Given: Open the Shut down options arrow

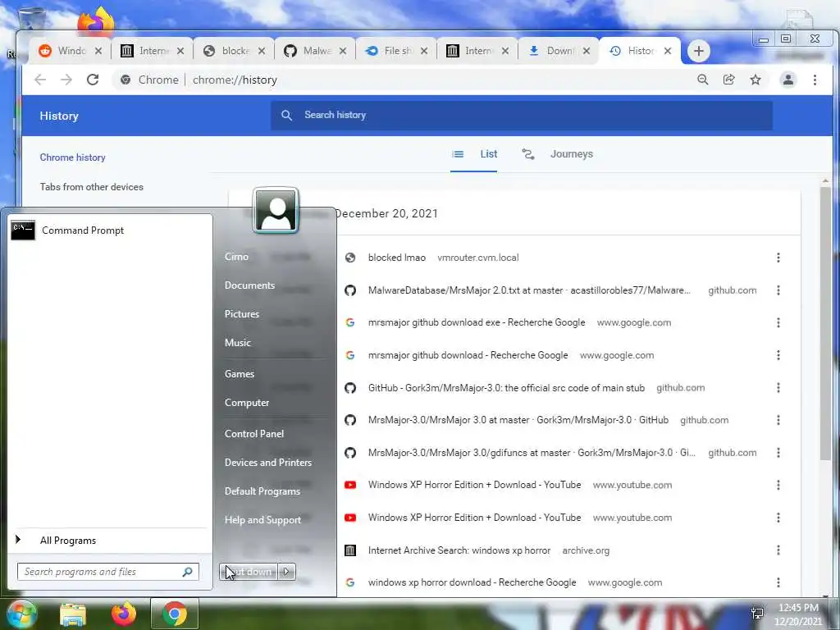Looking at the screenshot, I should click(286, 572).
